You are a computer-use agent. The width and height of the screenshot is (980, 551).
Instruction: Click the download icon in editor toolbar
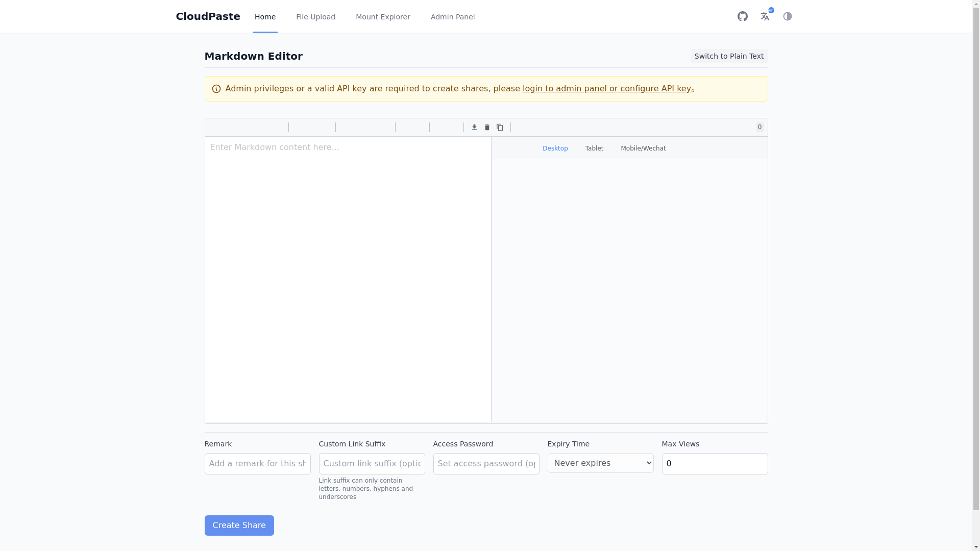pos(474,128)
